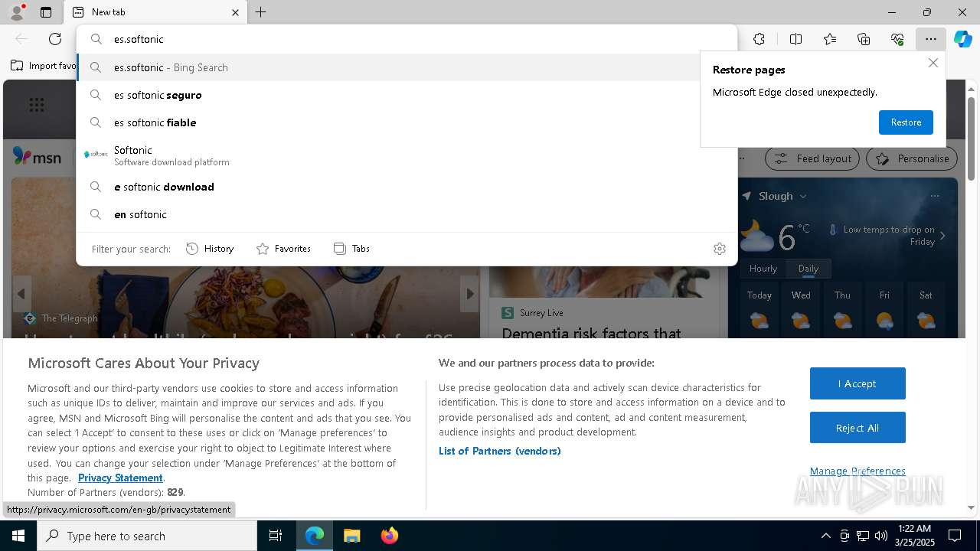Screen dimensions: 980x551
Task: Close the New tab tab
Action: click(x=235, y=12)
